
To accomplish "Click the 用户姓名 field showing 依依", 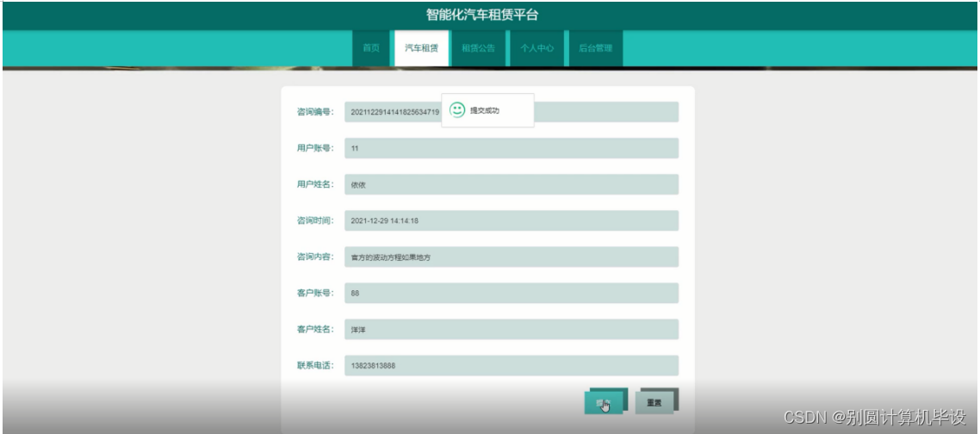I will point(512,184).
